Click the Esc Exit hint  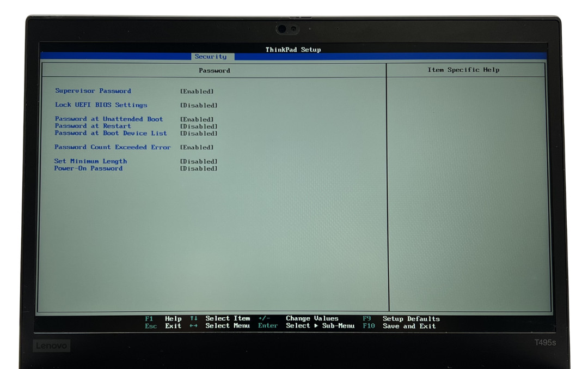click(x=163, y=326)
